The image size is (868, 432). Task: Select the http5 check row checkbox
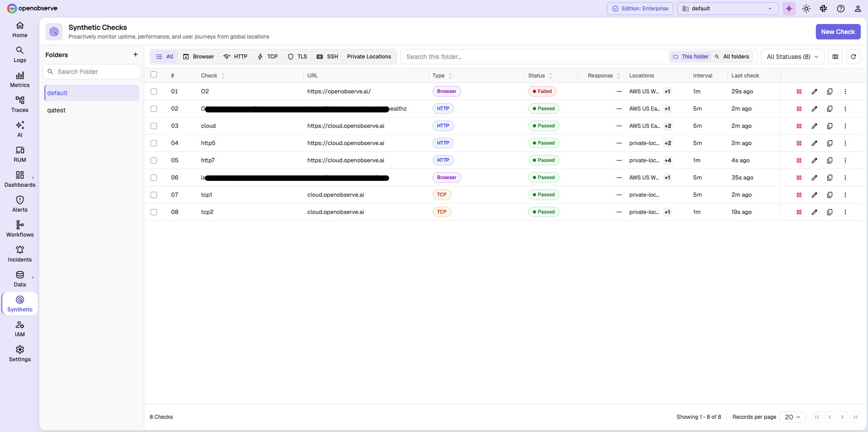pyautogui.click(x=154, y=143)
